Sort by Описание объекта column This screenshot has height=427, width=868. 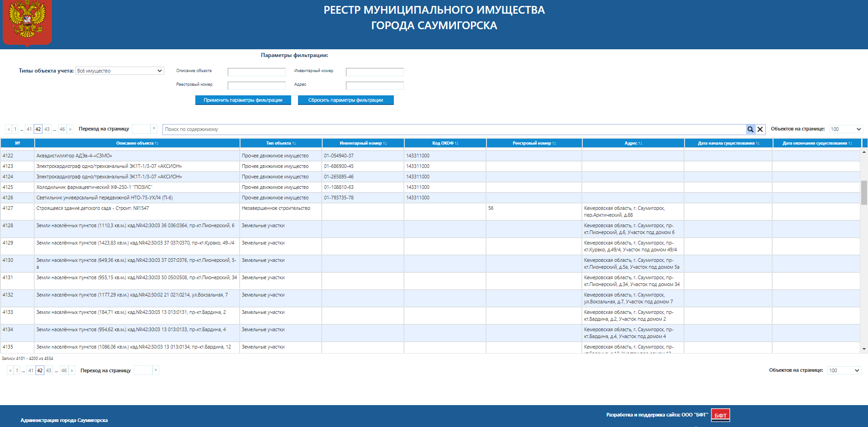pos(137,143)
